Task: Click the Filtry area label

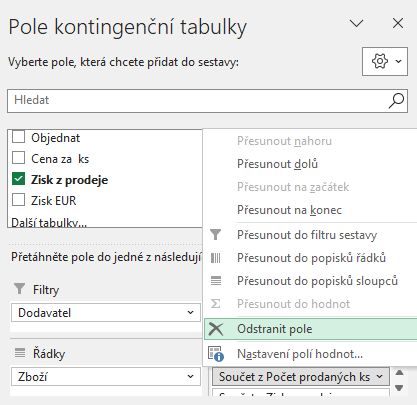Action: (46, 290)
